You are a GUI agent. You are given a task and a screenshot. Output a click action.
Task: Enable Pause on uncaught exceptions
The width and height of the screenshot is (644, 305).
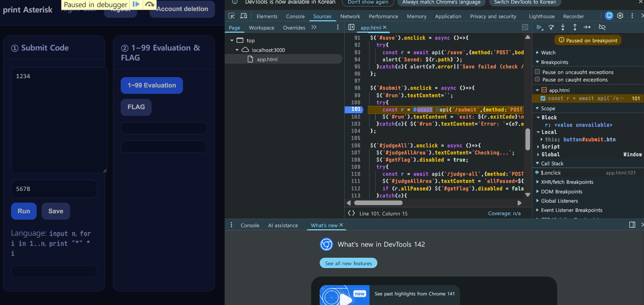pos(538,72)
